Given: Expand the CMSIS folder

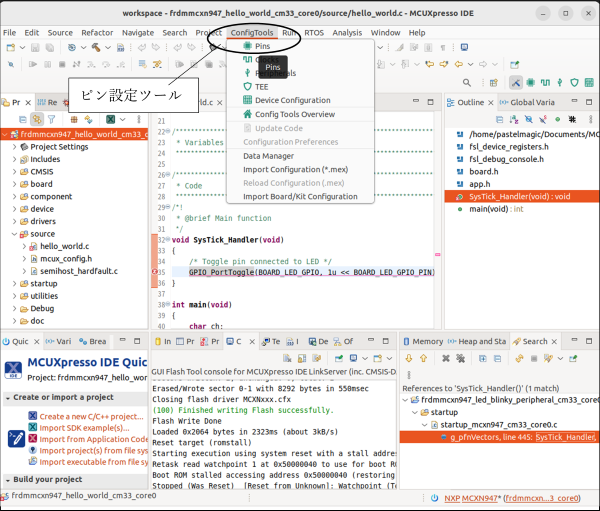Looking at the screenshot, I should (x=14, y=171).
